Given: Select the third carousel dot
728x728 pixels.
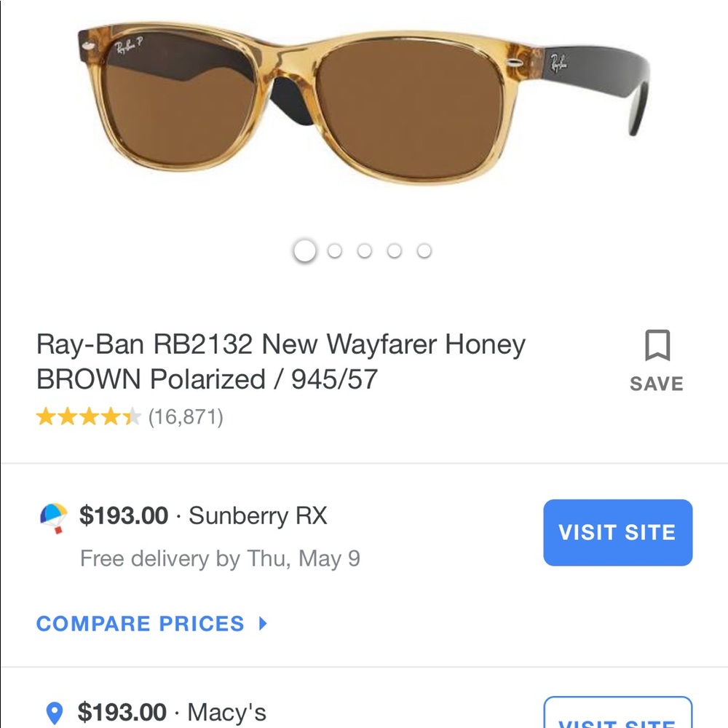Looking at the screenshot, I should pos(365,250).
